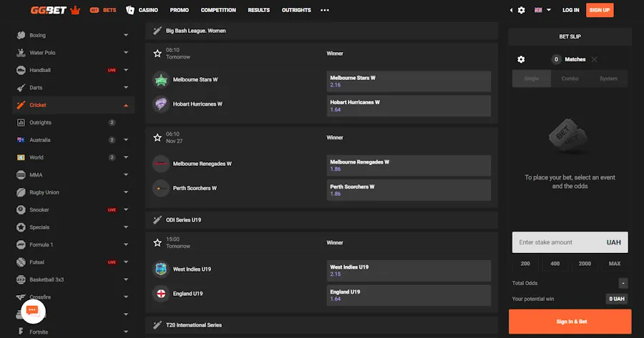Favorite the Melbourne Stars W match star
Viewport: 644px width, 338px height.
tap(157, 54)
